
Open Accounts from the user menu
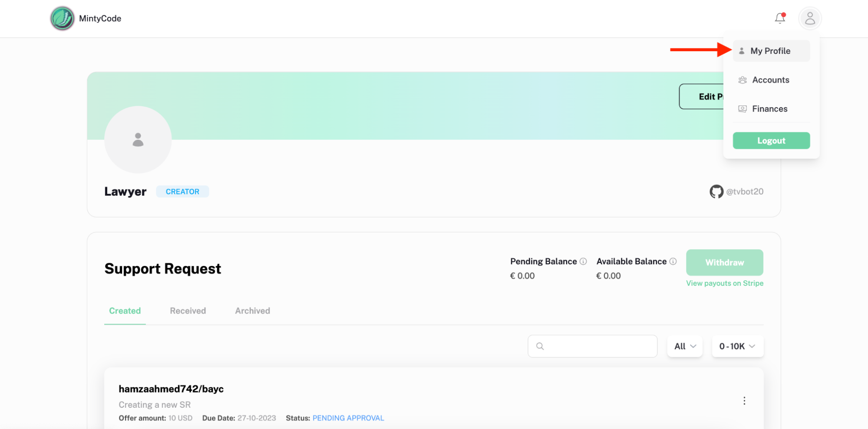click(x=771, y=80)
